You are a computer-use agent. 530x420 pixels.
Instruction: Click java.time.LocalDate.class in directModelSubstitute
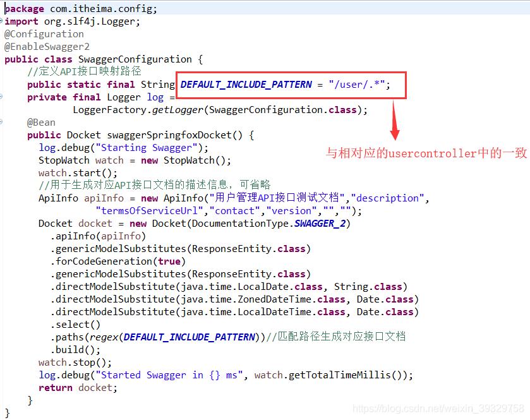[x=251, y=287]
